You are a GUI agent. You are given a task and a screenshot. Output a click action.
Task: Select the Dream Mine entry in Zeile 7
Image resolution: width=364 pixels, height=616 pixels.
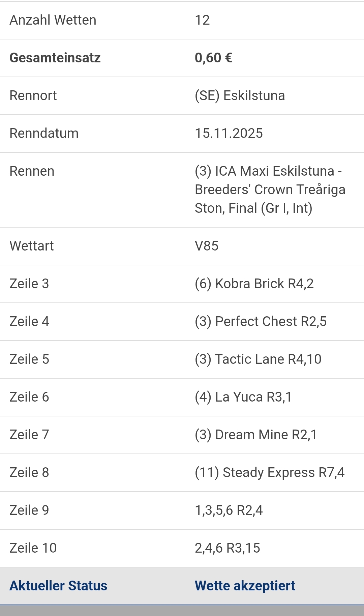click(256, 435)
